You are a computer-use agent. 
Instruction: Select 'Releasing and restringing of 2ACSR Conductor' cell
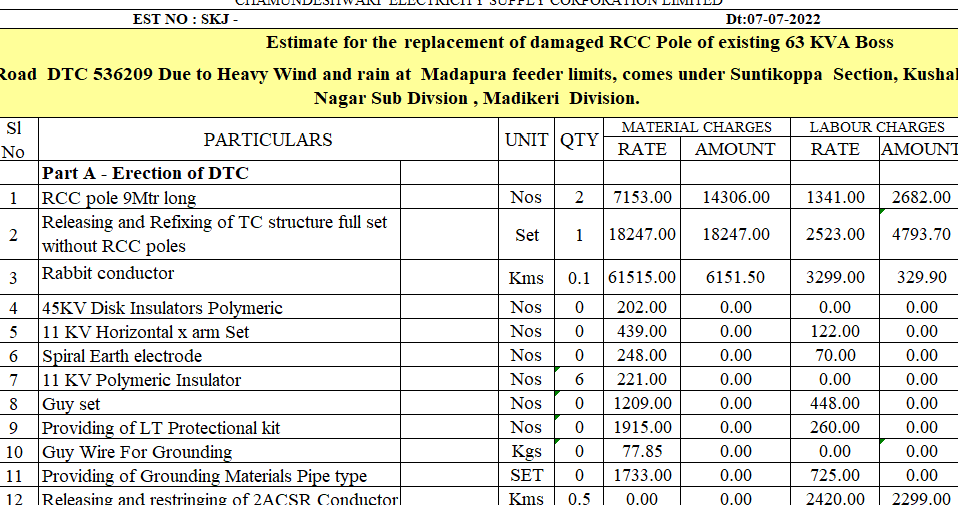(x=220, y=496)
